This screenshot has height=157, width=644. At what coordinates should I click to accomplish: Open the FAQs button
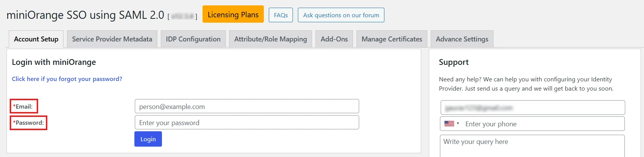(281, 15)
